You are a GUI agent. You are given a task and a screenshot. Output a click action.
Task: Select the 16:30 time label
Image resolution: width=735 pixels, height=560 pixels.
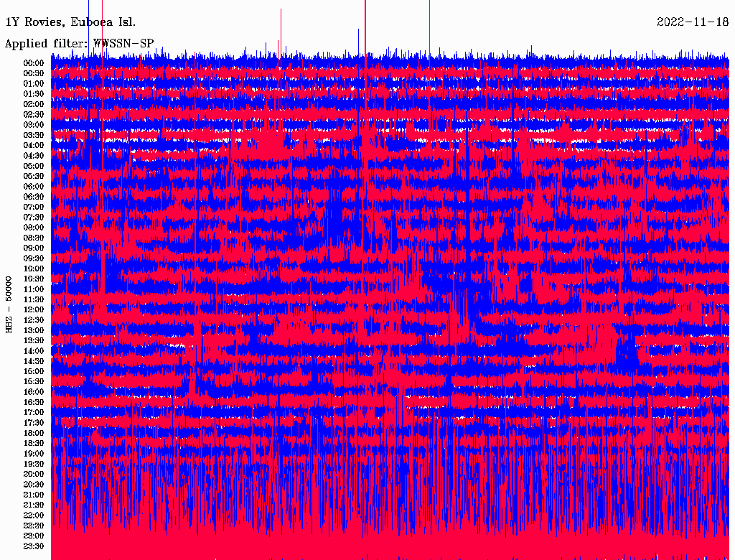tap(34, 403)
